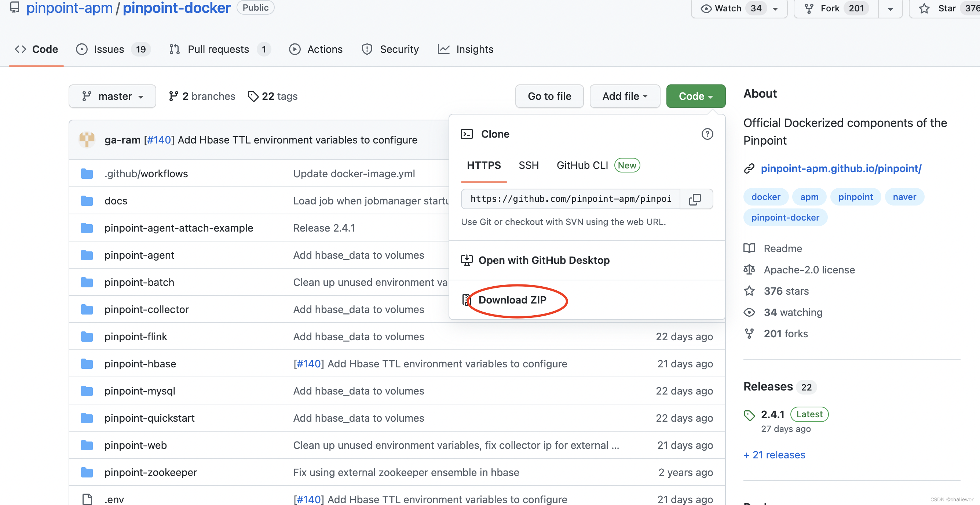
Task: Click the tag icon beside release 2.4.1
Action: click(749, 415)
